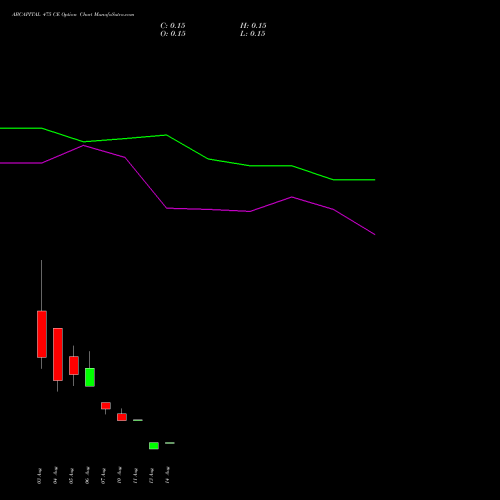Click the '04 Aug' date axis label
Viewport: 500px width, 500px height.
coord(55,476)
